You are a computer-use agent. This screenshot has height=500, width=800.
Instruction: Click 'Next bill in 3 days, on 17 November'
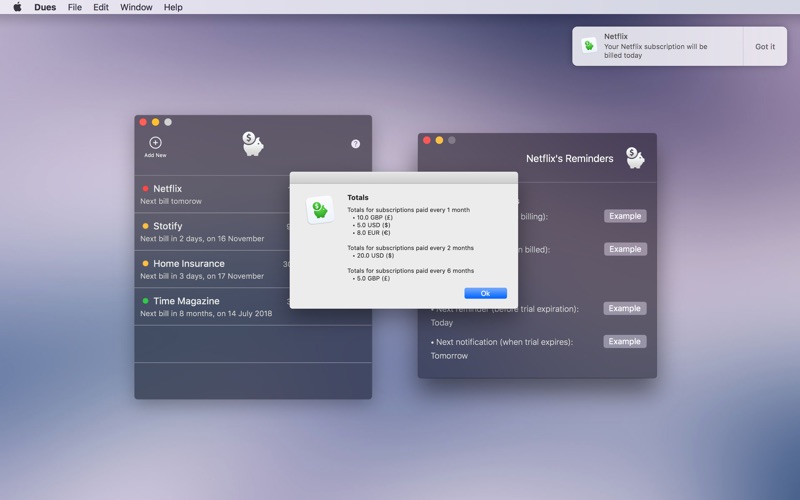[202, 276]
